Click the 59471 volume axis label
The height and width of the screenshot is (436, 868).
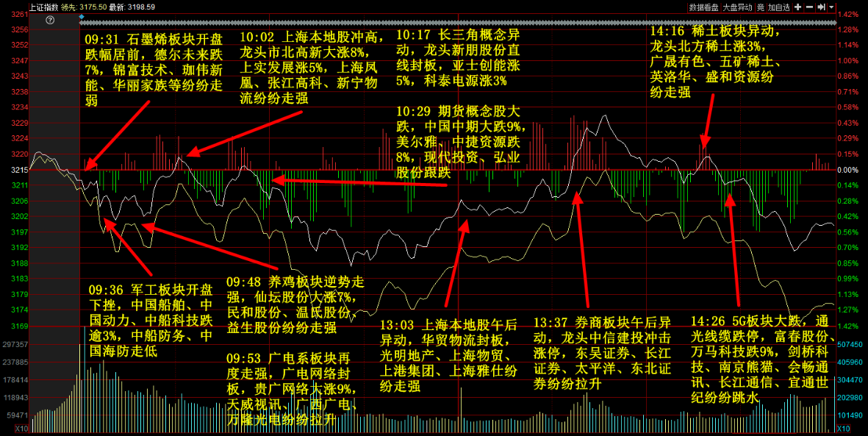coord(17,415)
